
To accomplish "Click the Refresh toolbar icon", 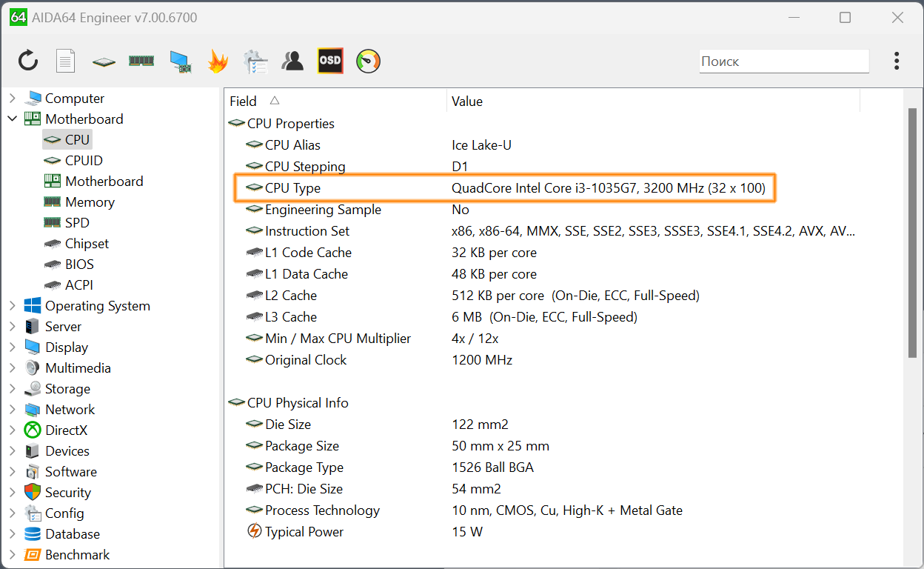I will coord(28,61).
